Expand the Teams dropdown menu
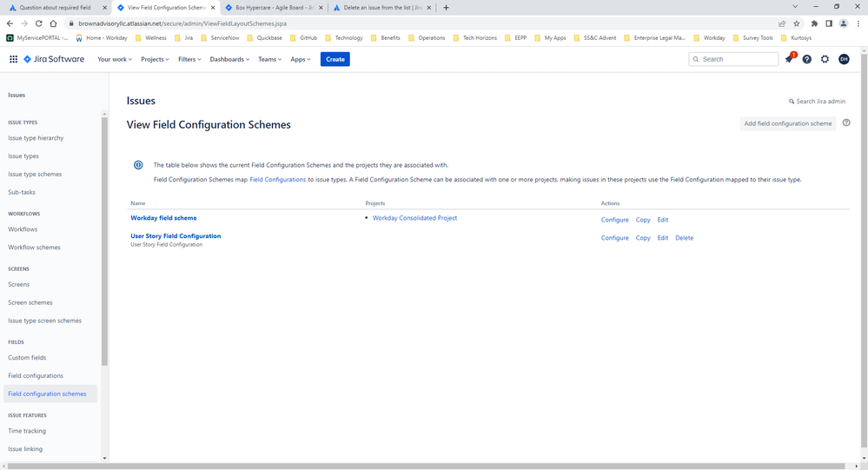The image size is (868, 470). pos(269,59)
